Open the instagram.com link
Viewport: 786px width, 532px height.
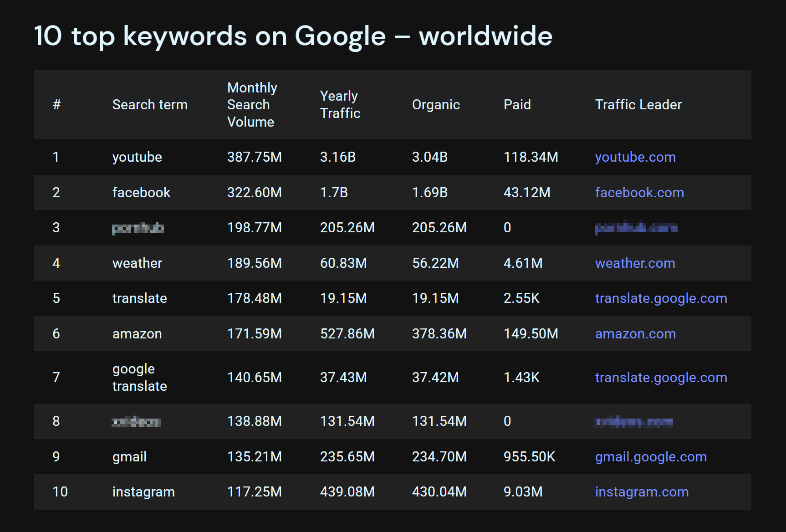[x=642, y=492]
